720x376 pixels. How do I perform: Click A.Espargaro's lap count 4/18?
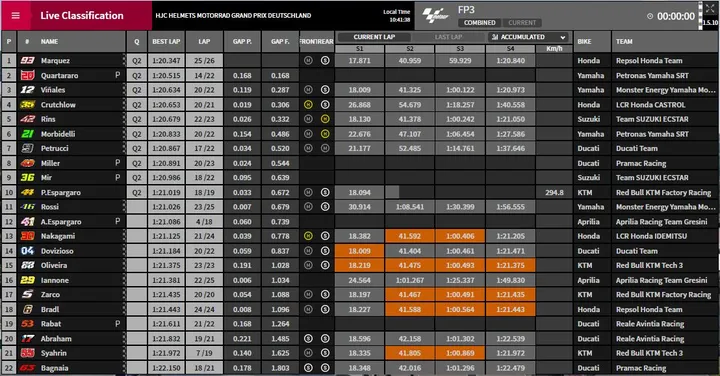tap(204, 222)
